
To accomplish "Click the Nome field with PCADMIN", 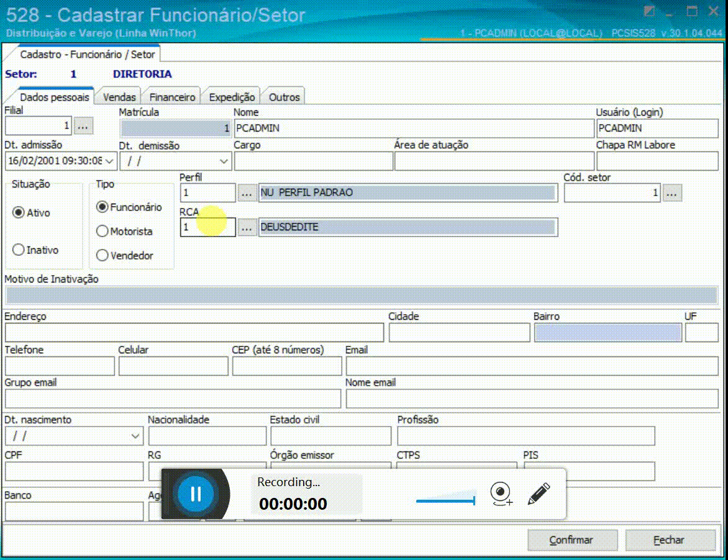I will pyautogui.click(x=414, y=128).
